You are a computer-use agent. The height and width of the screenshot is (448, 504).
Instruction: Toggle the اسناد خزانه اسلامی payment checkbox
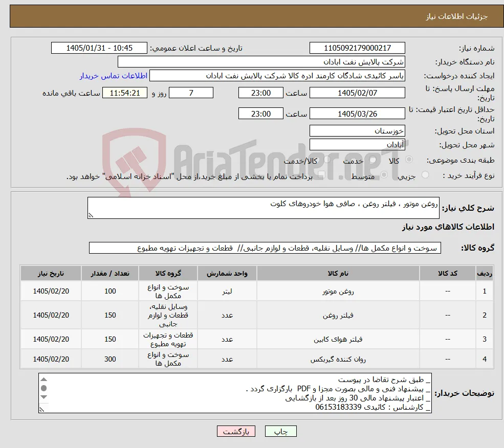(321, 175)
